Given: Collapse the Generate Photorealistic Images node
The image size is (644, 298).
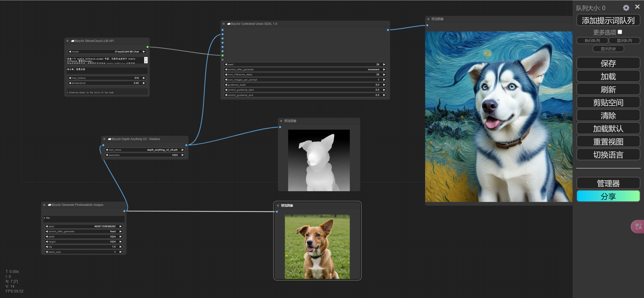Looking at the screenshot, I should coord(44,205).
